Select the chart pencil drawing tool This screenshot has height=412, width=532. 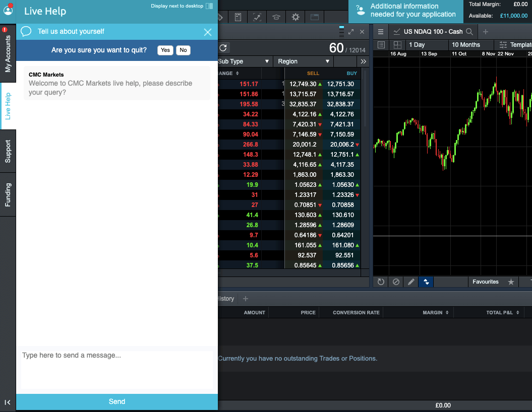tap(411, 282)
